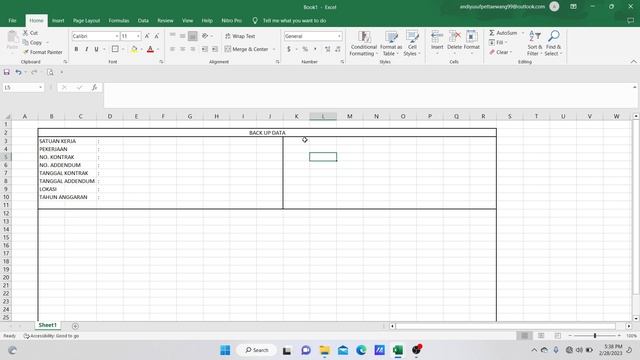Switch to the Data tab
The width and height of the screenshot is (640, 360).
(143, 20)
